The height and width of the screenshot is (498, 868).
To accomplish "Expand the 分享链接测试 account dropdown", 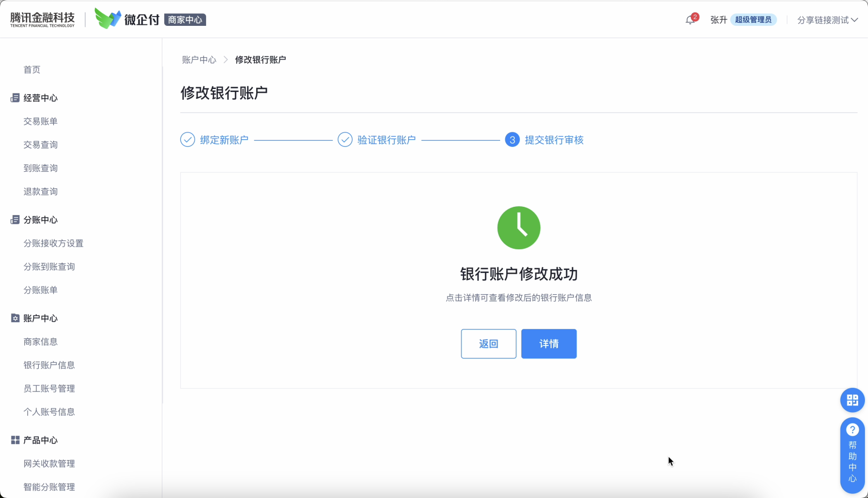I will [827, 20].
